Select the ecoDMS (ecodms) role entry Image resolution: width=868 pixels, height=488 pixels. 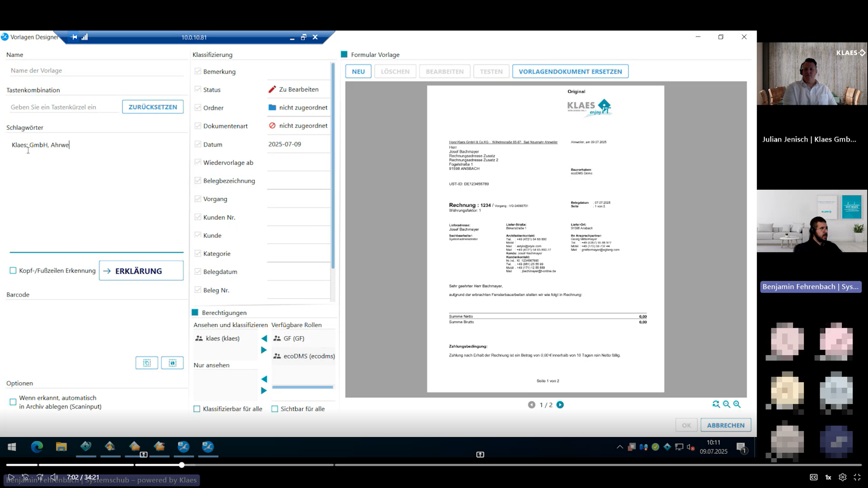pos(304,356)
